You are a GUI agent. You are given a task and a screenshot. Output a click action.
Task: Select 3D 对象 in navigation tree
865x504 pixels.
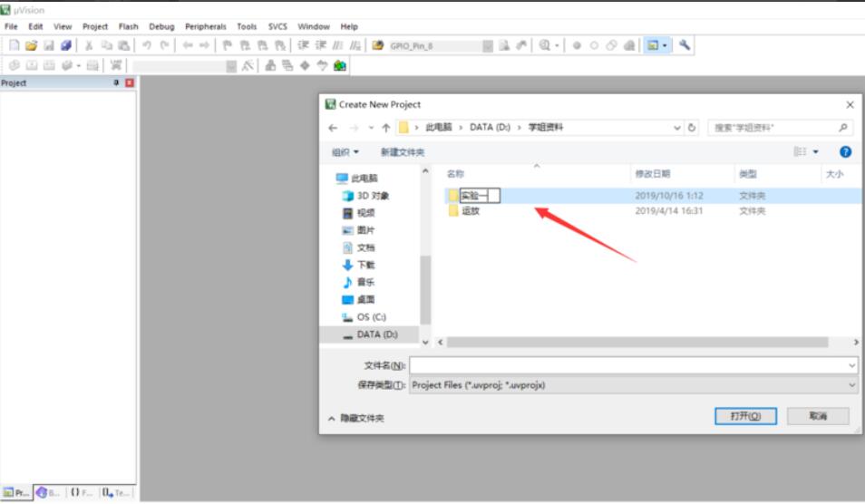click(x=373, y=196)
